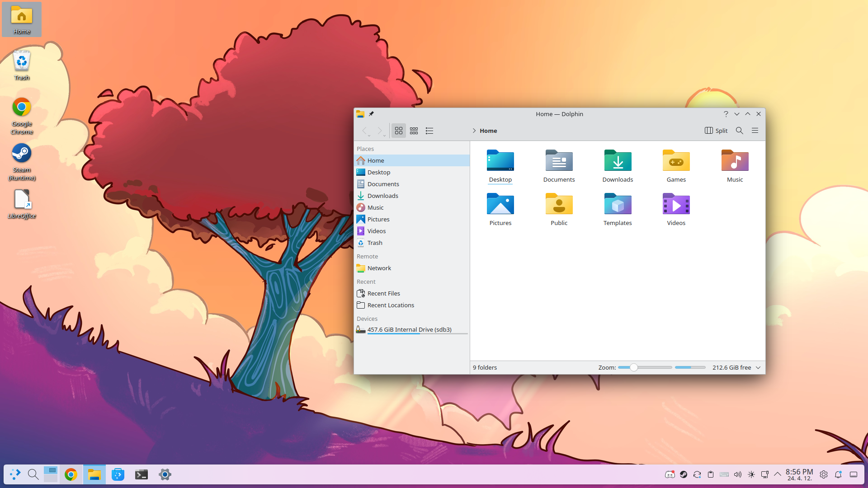Select the compact view mode in the toolbar
868x488 pixels.
pos(414,131)
